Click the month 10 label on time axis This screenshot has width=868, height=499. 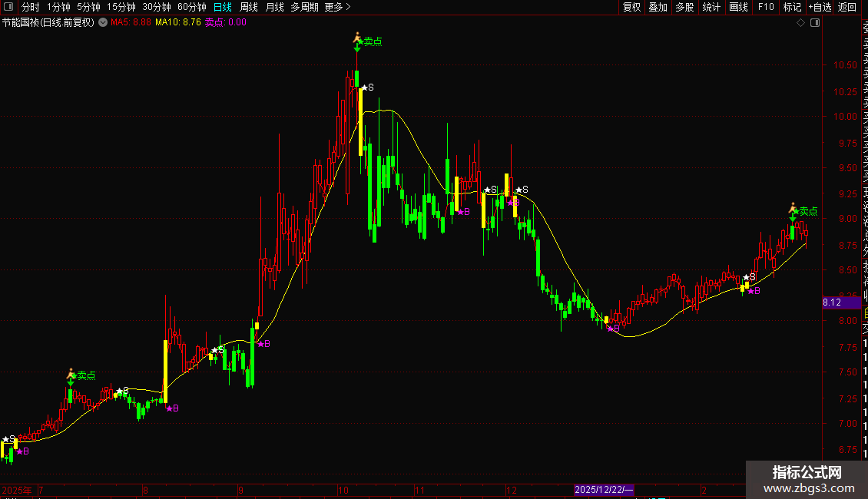pyautogui.click(x=343, y=490)
